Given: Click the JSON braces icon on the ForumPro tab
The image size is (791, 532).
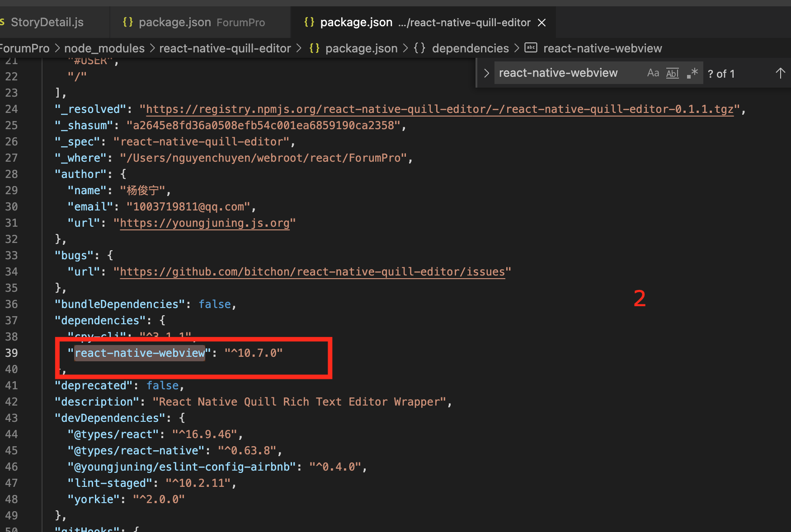Looking at the screenshot, I should point(128,22).
